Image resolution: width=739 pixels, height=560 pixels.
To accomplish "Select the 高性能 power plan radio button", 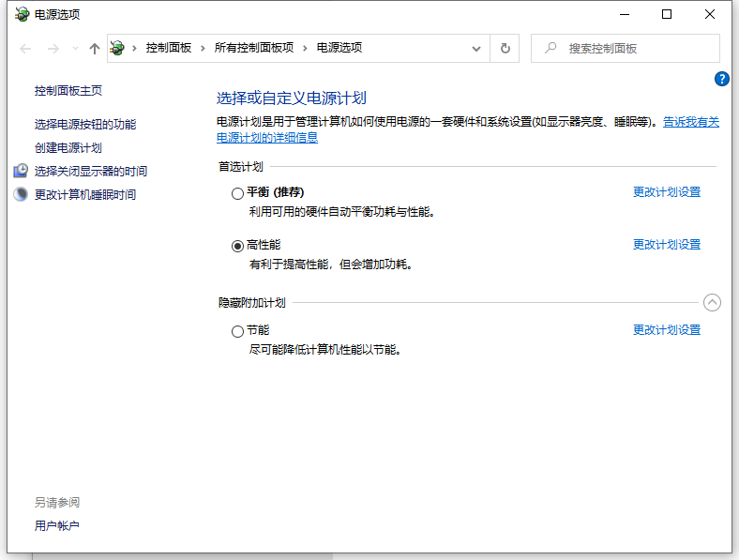I will pyautogui.click(x=237, y=246).
